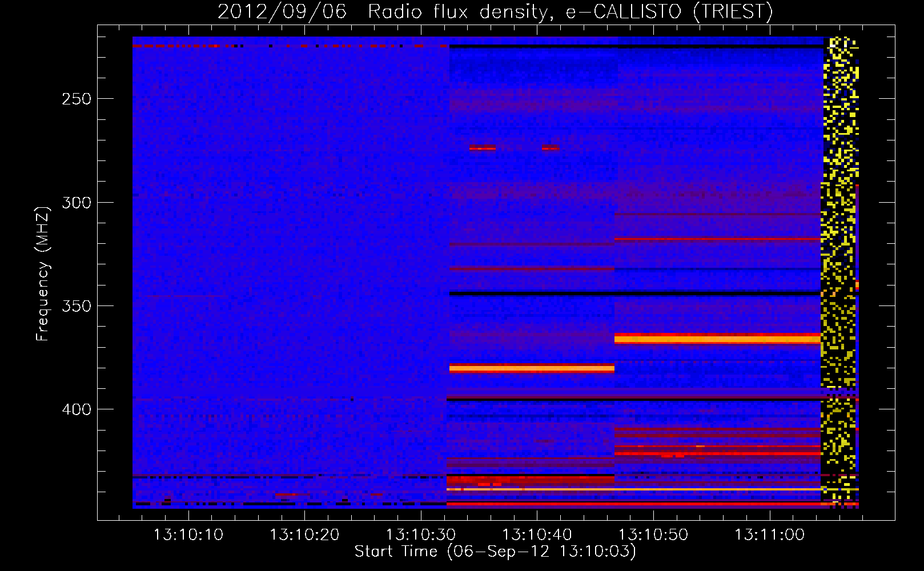Viewport: 924px width, 571px height.
Task: Click the 300 frequency tick label
Action: [77, 203]
